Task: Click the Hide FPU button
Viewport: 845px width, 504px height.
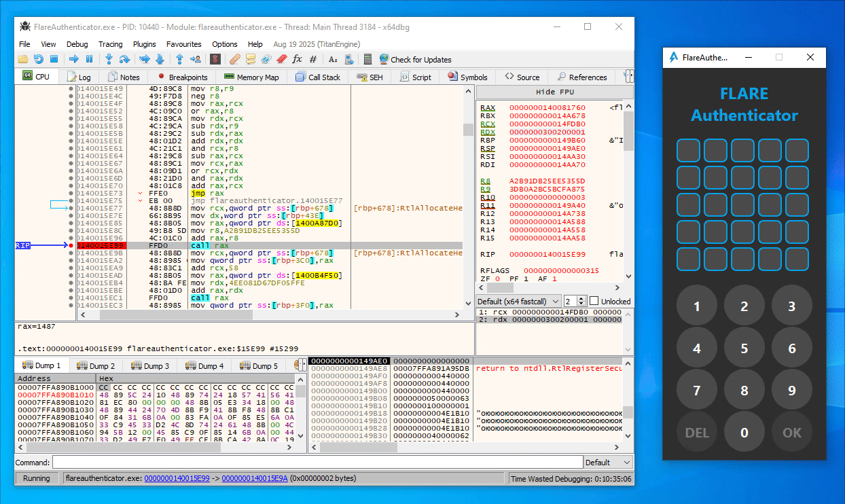Action: coord(554,92)
